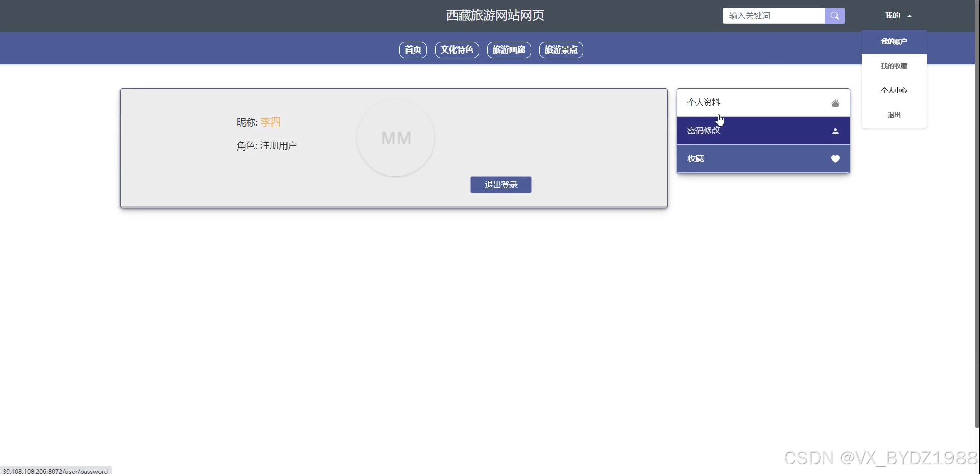Screen dimensions: 980x474
Task: Open 个人中心 from dropdown menu
Action: tap(894, 91)
